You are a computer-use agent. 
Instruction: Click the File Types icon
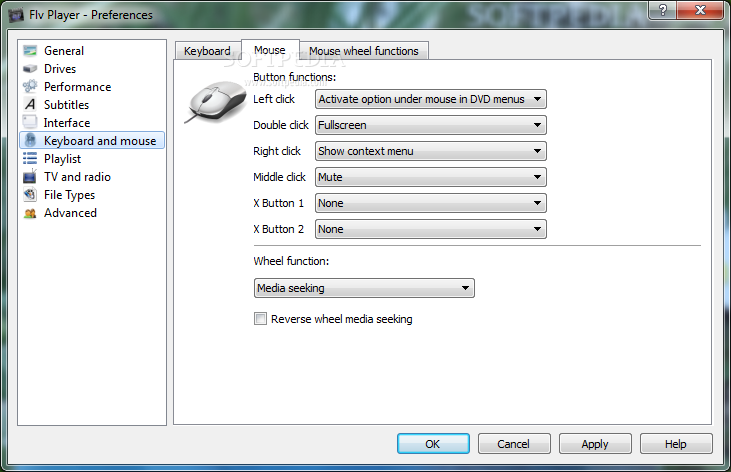click(x=30, y=194)
